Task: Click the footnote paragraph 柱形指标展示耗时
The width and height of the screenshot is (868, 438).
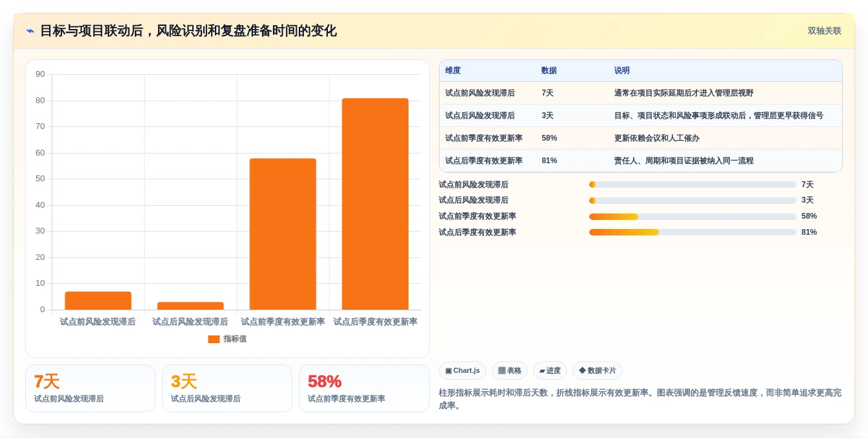Action: coord(640,399)
